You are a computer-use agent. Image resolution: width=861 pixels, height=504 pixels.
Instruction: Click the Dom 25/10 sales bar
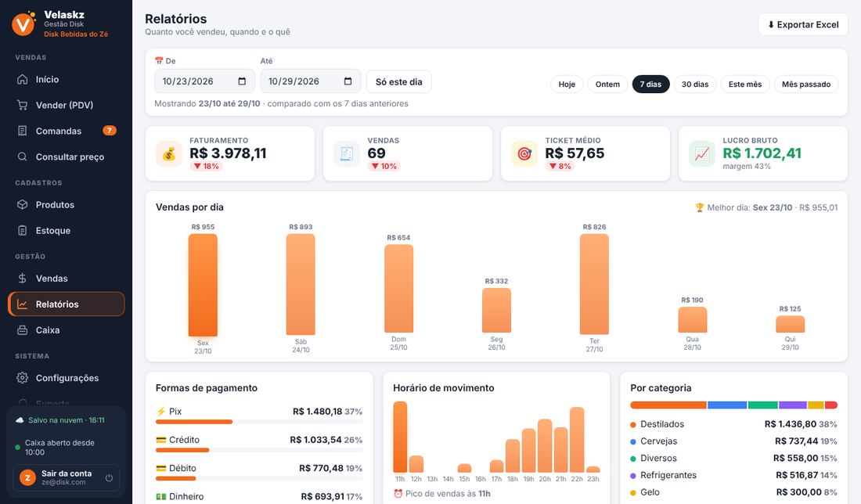coord(398,288)
